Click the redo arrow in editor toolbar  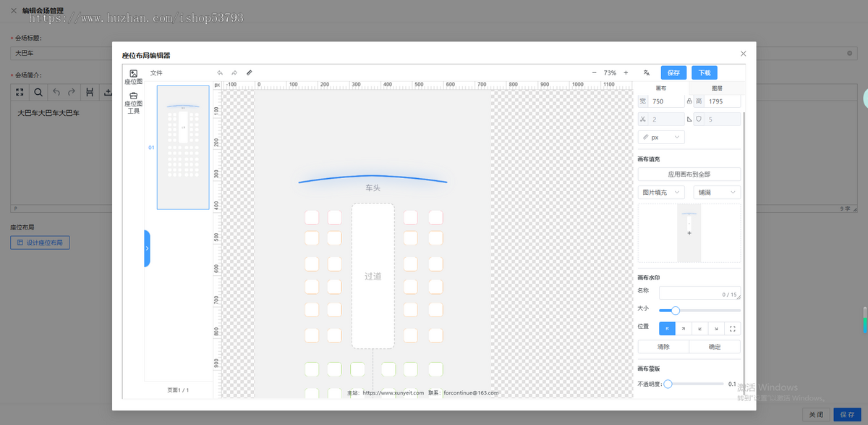tap(234, 73)
